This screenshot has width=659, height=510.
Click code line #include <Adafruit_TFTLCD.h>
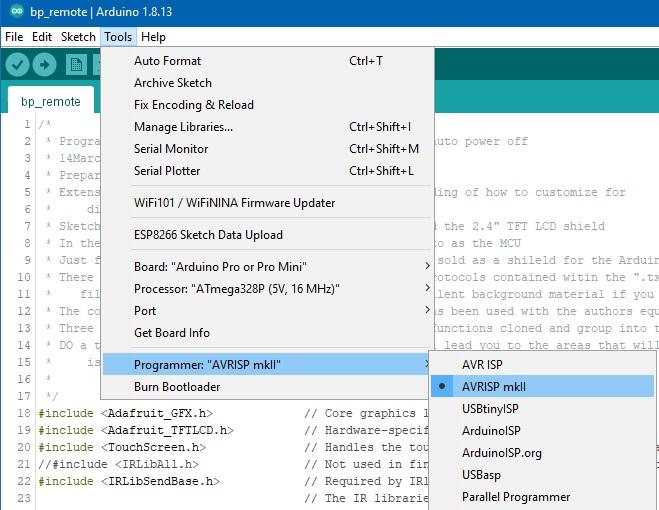[136, 431]
